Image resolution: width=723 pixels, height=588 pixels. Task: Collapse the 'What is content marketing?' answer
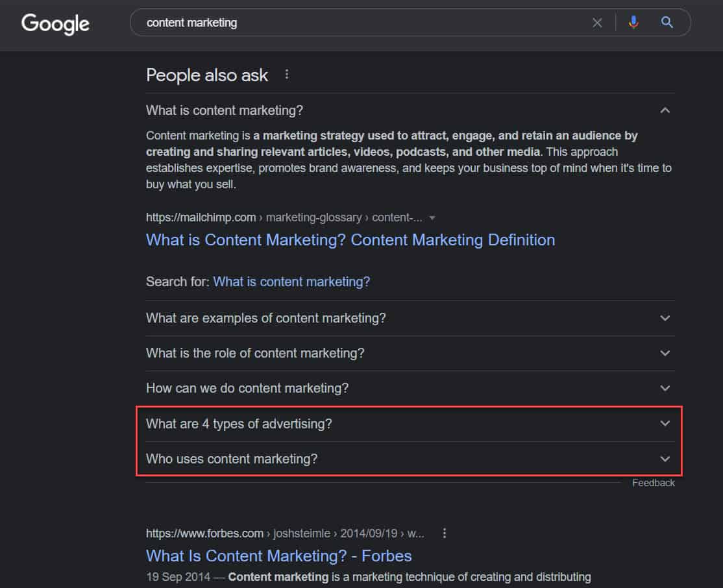pyautogui.click(x=665, y=110)
